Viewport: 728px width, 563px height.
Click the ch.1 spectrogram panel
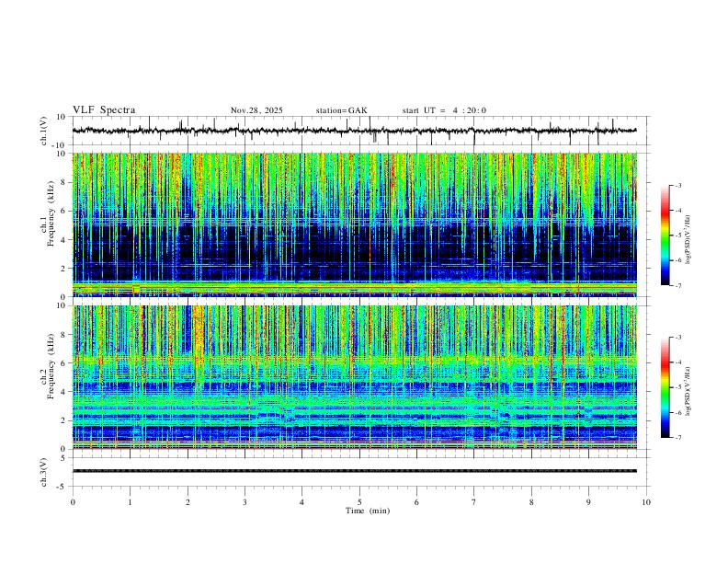click(355, 224)
